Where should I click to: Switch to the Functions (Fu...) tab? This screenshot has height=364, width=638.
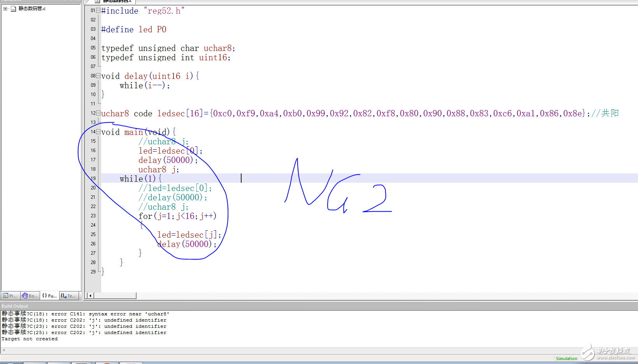pyautogui.click(x=49, y=296)
